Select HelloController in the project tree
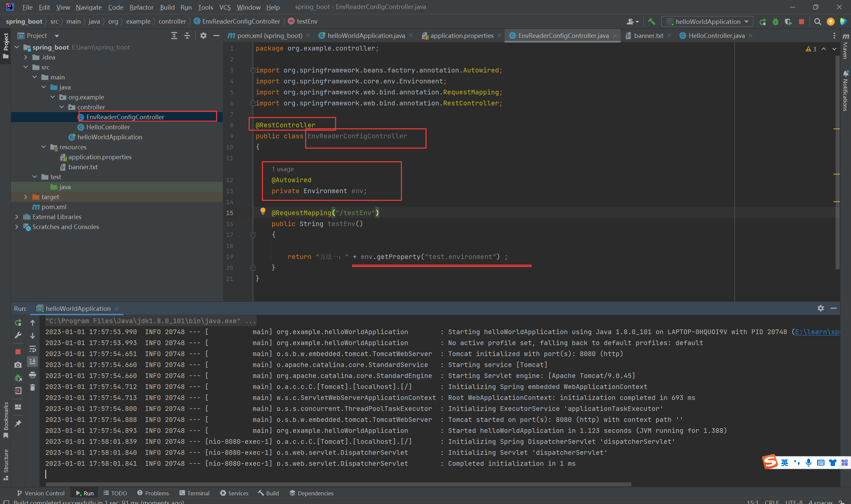Screen dimensions: 851x504 click(x=108, y=127)
